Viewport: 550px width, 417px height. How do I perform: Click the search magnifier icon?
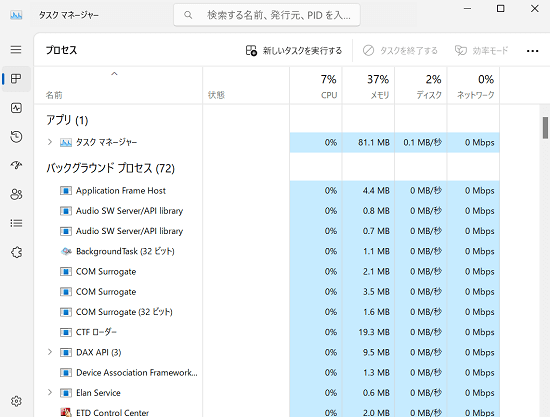tap(188, 15)
